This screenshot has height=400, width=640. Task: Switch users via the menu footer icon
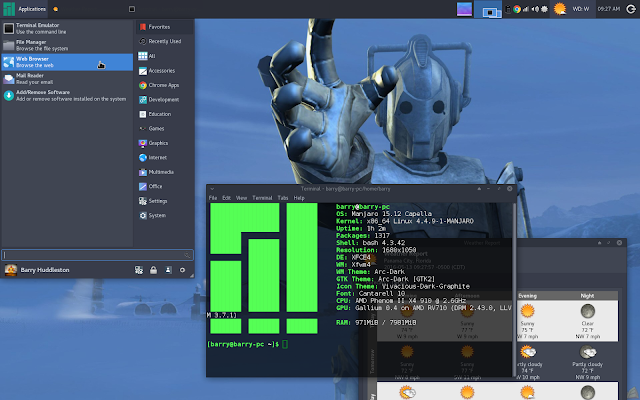point(168,270)
